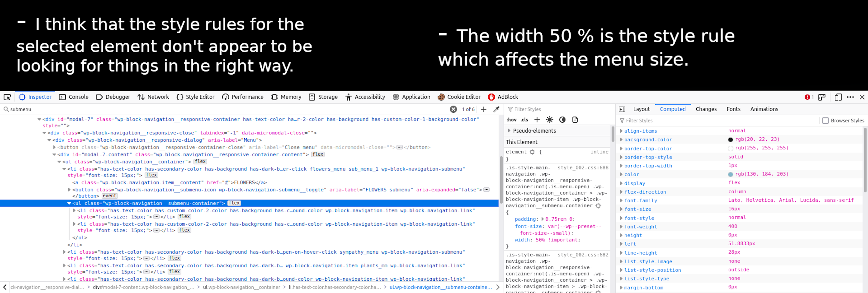868x293 pixels.
Task: Open the Memory tab
Action: 286,97
